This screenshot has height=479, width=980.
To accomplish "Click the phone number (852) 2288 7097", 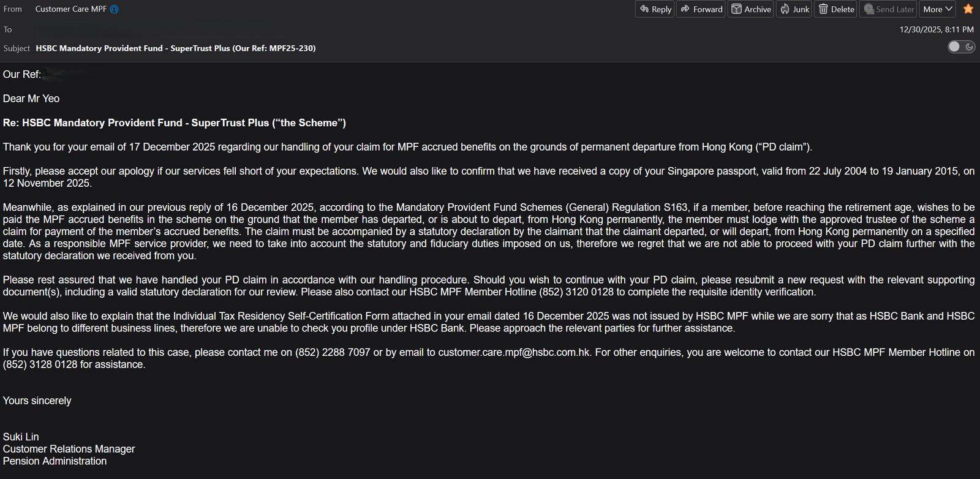I will click(333, 352).
